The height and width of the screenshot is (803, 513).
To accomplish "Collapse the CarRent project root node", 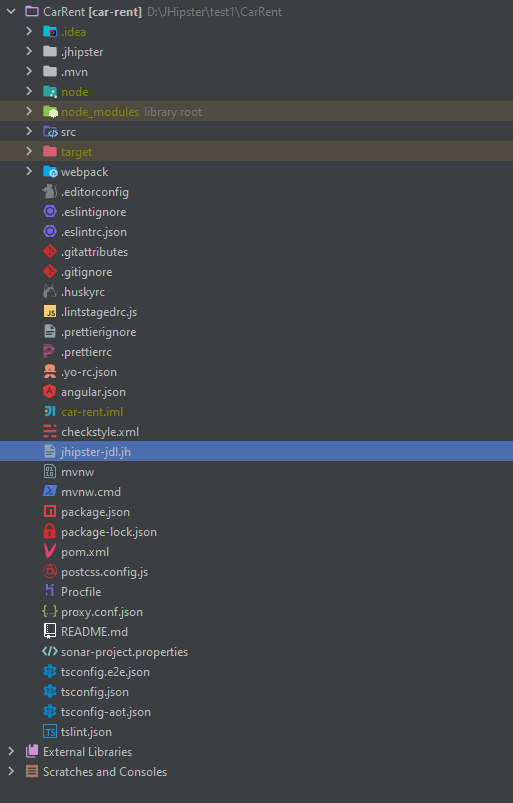I will point(11,11).
